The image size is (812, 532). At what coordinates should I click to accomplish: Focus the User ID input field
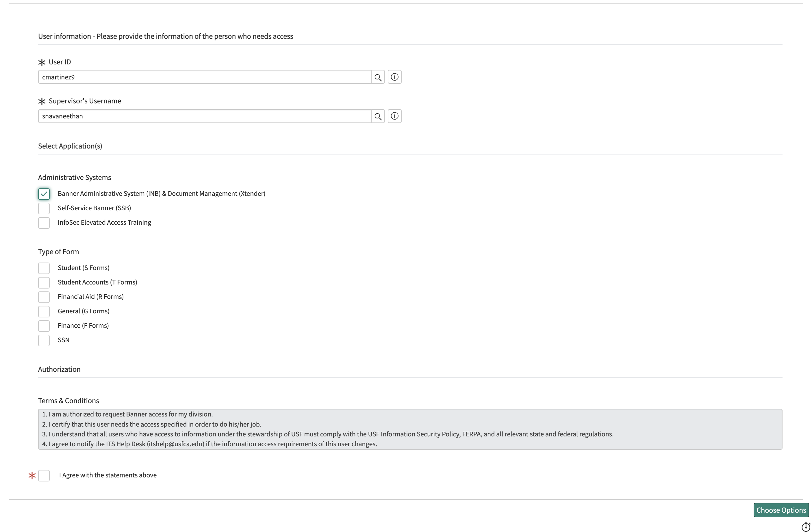[205, 77]
